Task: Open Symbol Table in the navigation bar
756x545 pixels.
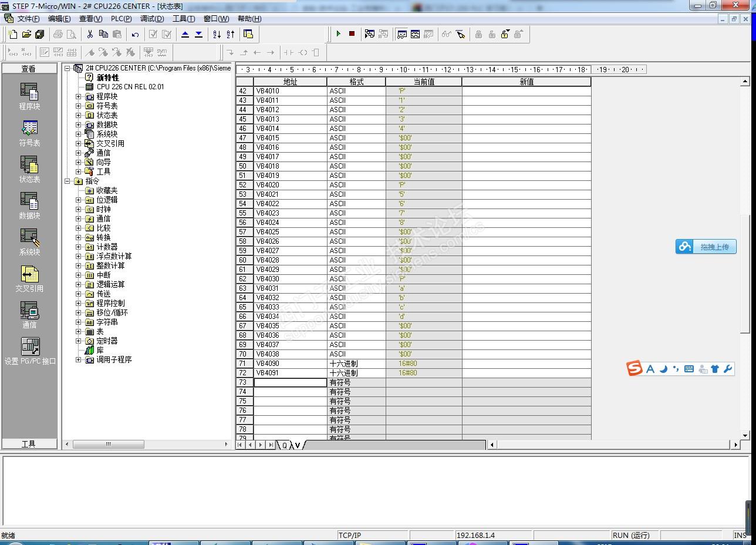Action: coord(29,133)
